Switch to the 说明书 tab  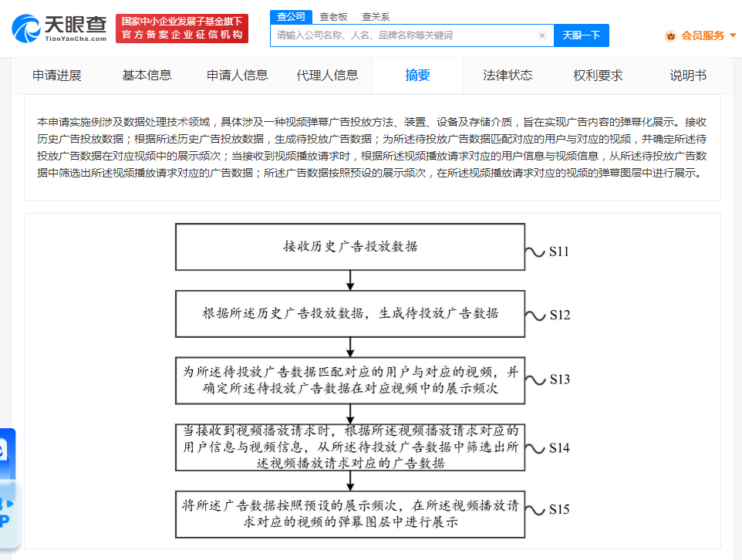point(687,76)
